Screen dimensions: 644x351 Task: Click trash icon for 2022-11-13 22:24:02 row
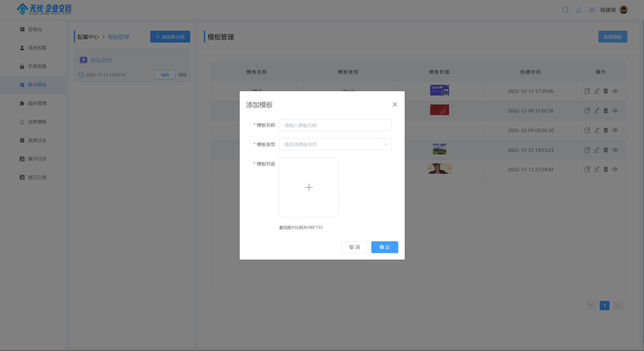[x=606, y=169]
